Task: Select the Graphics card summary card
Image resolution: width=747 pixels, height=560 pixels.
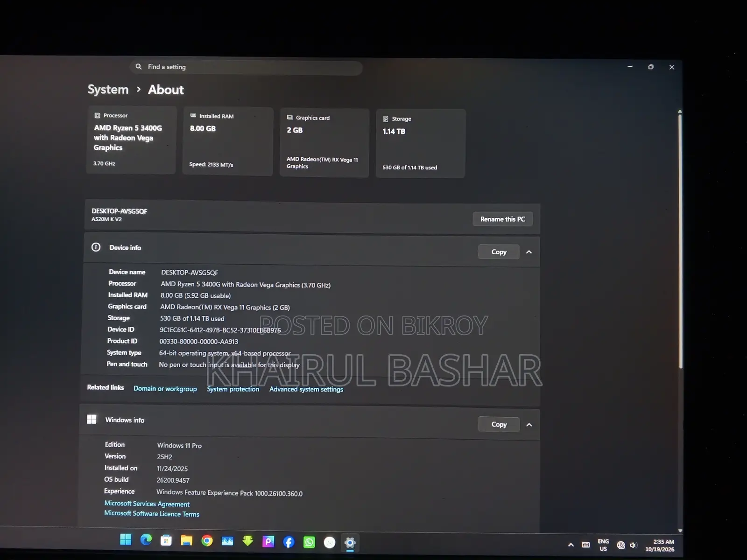Action: pos(324,142)
